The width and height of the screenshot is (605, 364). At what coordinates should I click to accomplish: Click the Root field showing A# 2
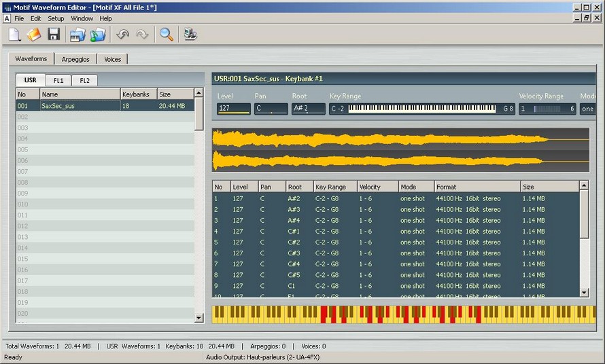pos(309,109)
